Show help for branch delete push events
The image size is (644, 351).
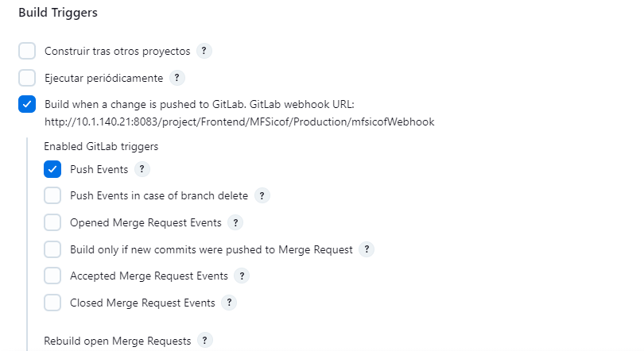262,195
